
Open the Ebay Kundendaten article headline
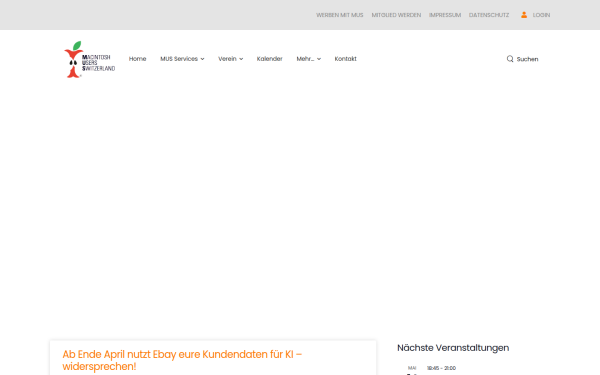click(x=182, y=360)
